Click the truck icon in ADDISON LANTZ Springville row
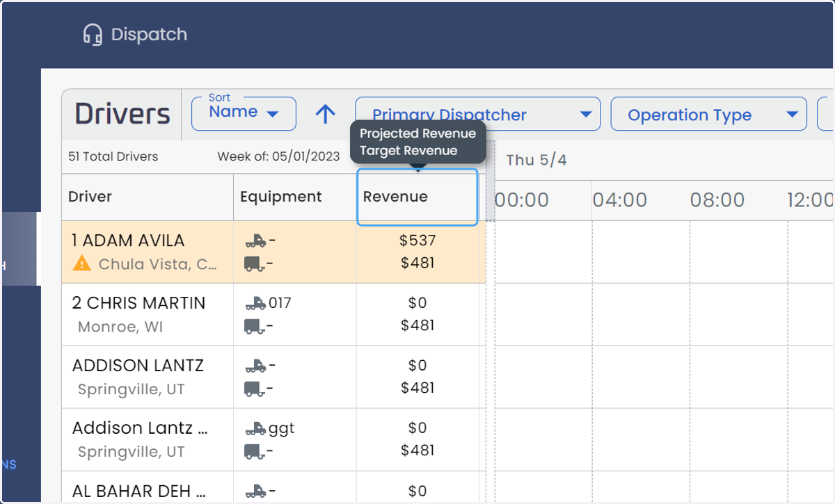The height and width of the screenshot is (504, 835). point(255,366)
